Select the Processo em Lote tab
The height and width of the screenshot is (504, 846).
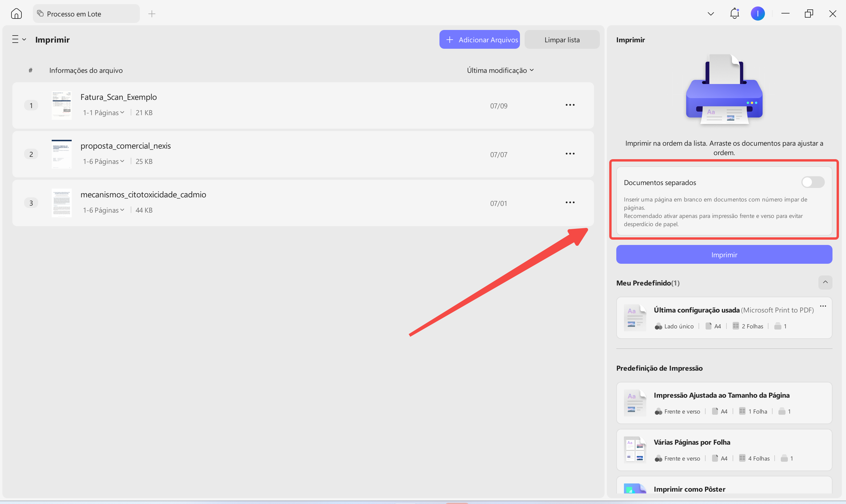coord(86,14)
